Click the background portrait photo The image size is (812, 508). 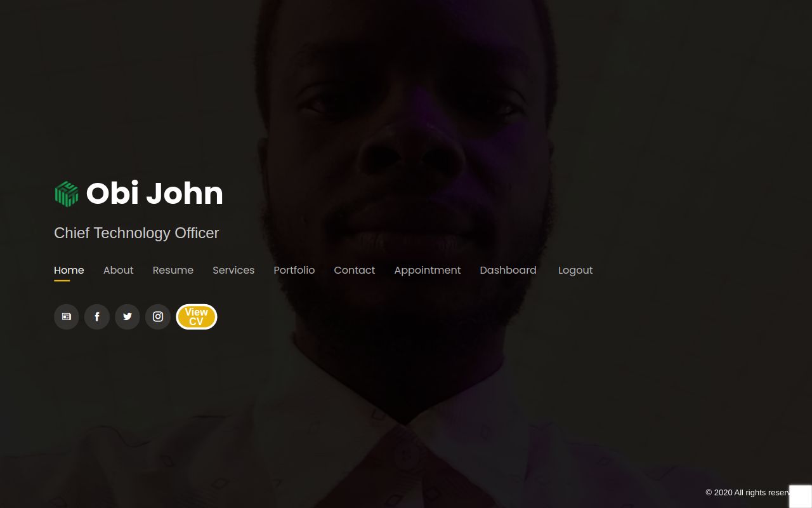406,127
